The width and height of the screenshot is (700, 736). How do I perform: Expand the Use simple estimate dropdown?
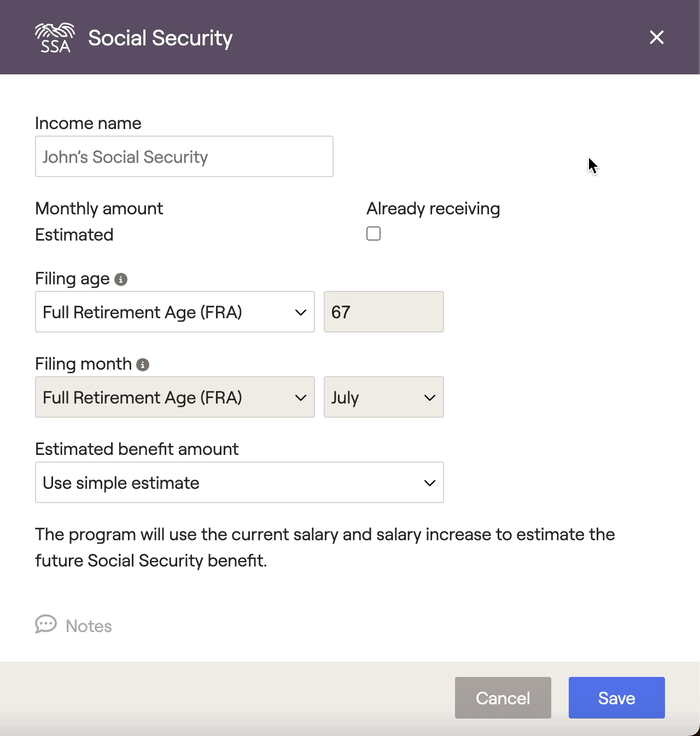pos(240,482)
